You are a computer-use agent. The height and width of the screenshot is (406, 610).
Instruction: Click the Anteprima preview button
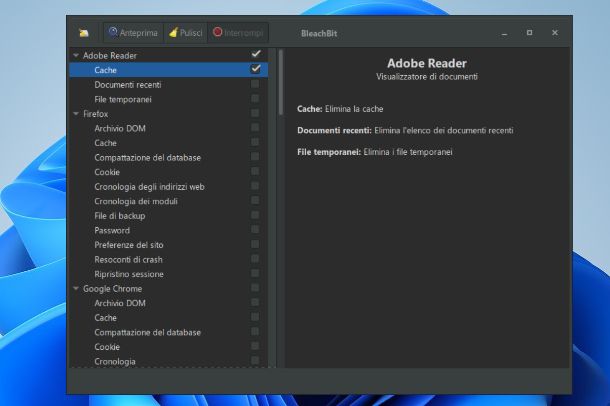(x=133, y=33)
